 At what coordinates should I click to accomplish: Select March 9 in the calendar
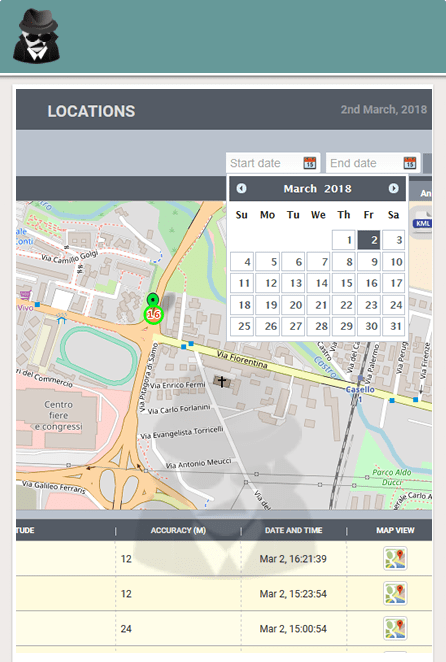click(369, 262)
